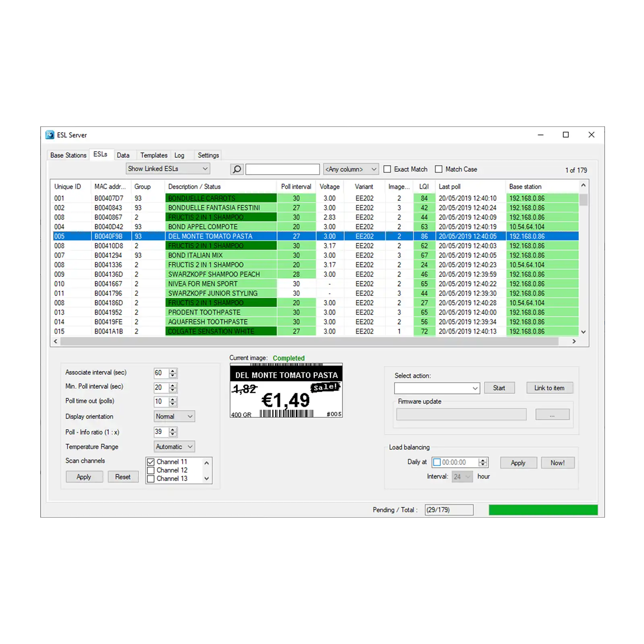Expand the Any column filter dropdown
Viewport: 644px width, 644px height.
tap(351, 169)
